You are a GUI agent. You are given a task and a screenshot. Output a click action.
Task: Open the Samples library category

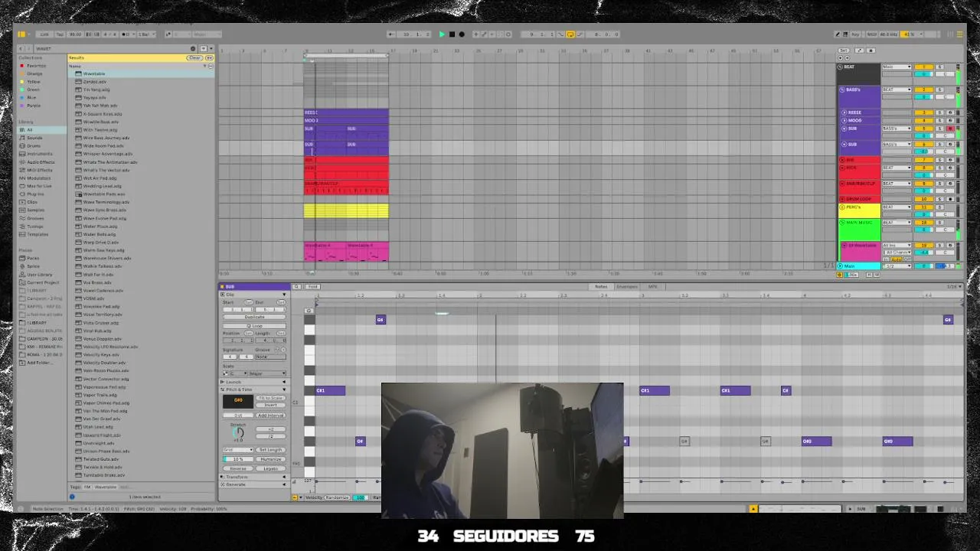pyautogui.click(x=35, y=210)
